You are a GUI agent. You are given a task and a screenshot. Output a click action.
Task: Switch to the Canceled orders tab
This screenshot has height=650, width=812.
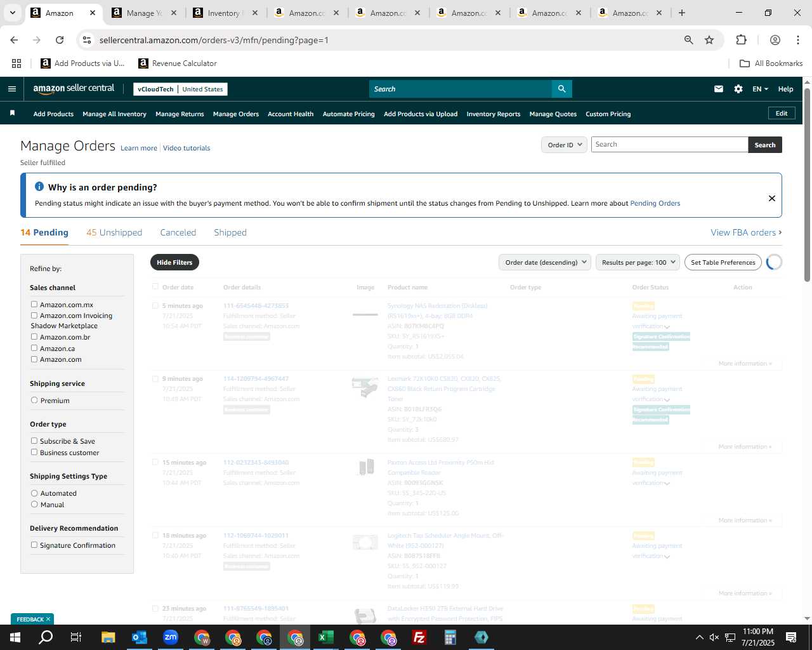click(x=178, y=232)
